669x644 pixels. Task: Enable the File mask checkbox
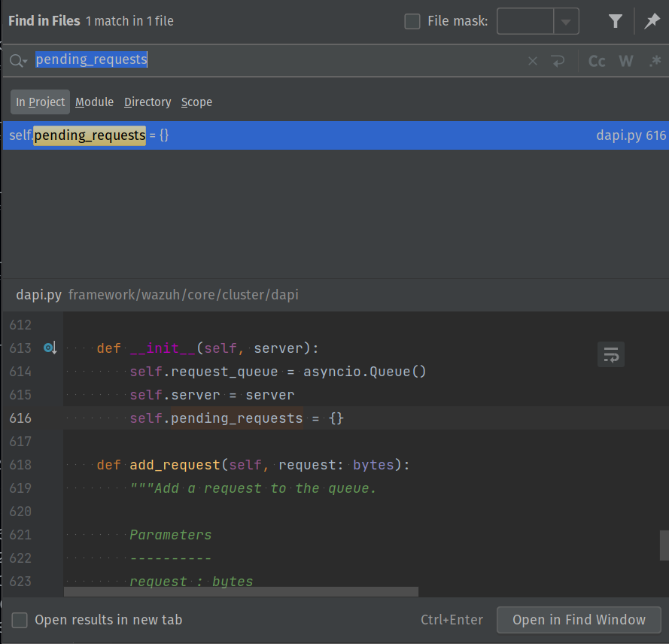(412, 21)
